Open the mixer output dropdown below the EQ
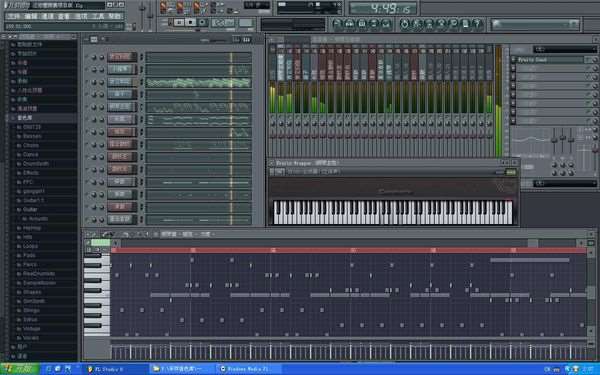 pyautogui.click(x=564, y=184)
